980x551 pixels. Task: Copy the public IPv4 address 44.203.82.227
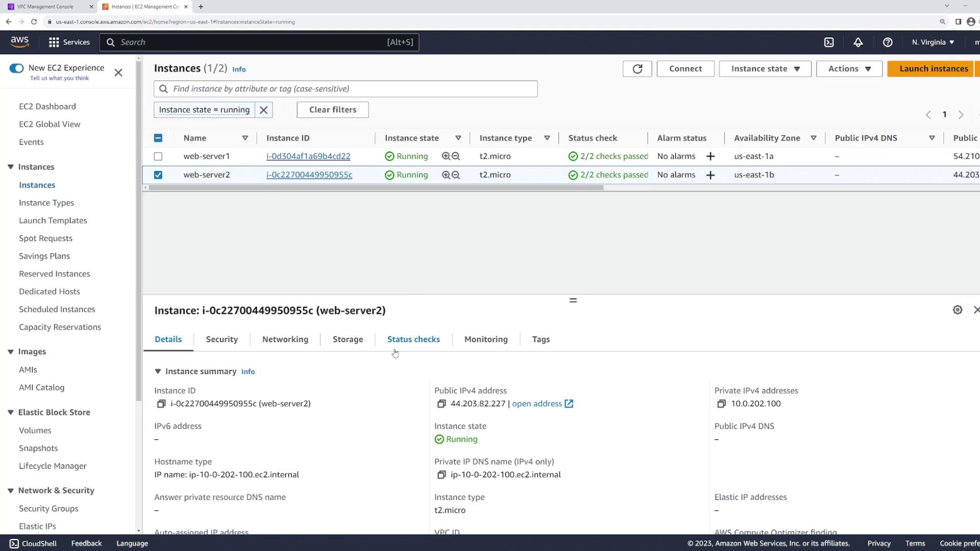(441, 404)
